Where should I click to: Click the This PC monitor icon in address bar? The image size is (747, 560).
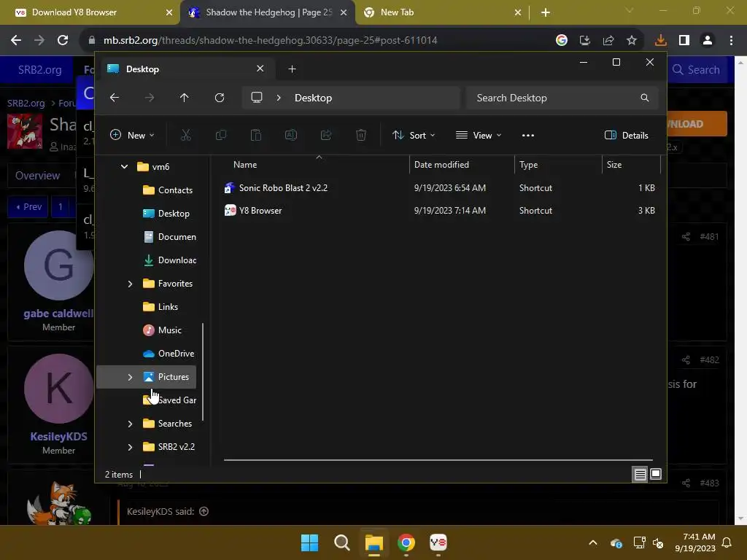tap(257, 98)
